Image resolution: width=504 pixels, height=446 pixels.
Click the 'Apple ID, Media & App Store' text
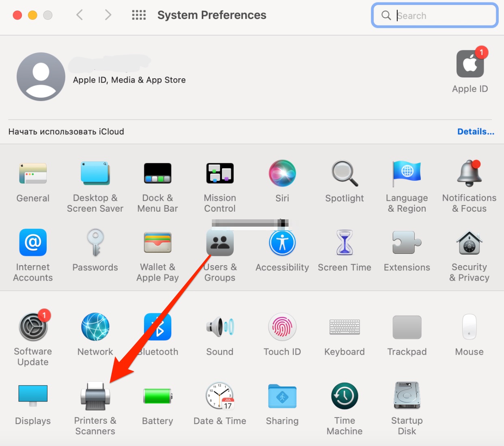point(129,80)
